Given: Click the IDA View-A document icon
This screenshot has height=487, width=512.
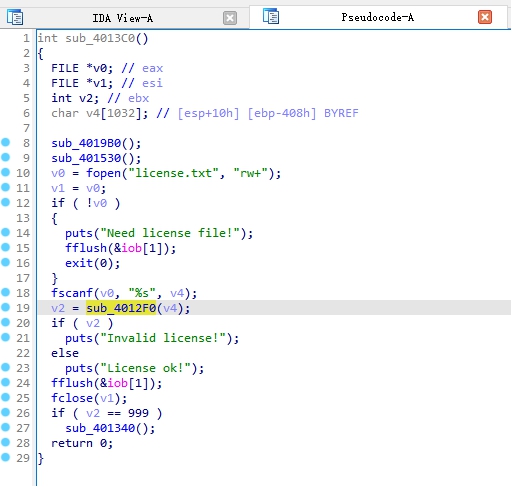Looking at the screenshot, I should (x=15, y=17).
